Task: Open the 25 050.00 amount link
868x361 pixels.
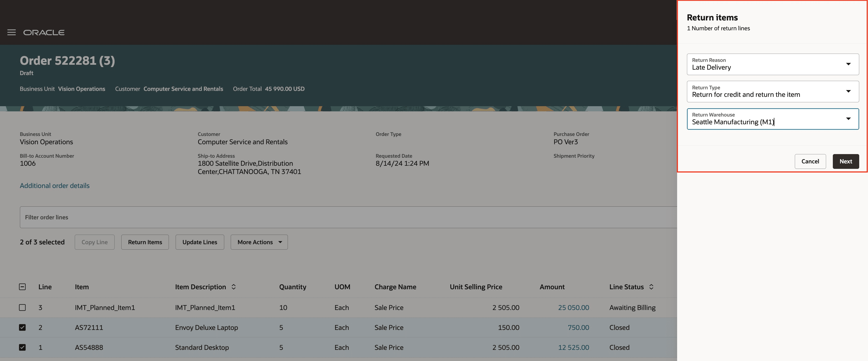Action: (573, 307)
